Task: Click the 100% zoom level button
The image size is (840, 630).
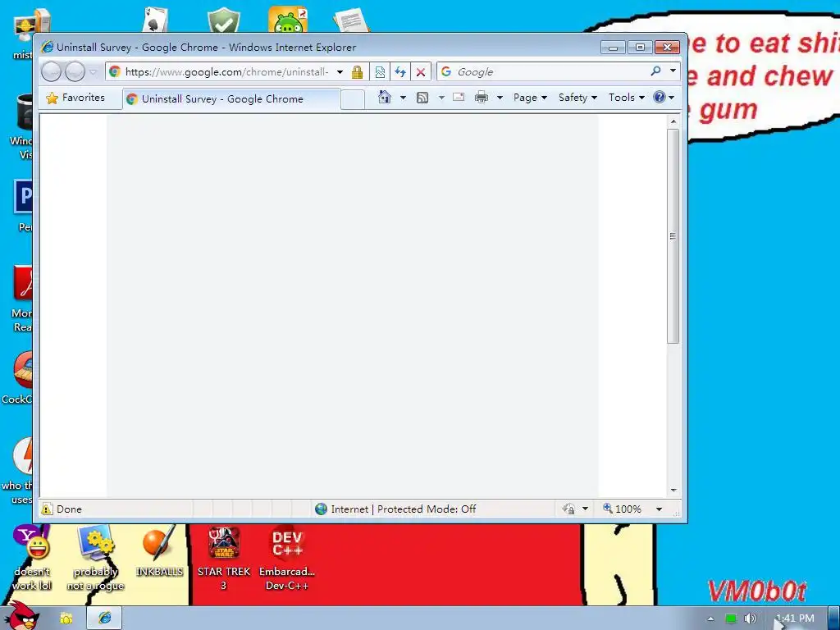Action: coord(622,509)
